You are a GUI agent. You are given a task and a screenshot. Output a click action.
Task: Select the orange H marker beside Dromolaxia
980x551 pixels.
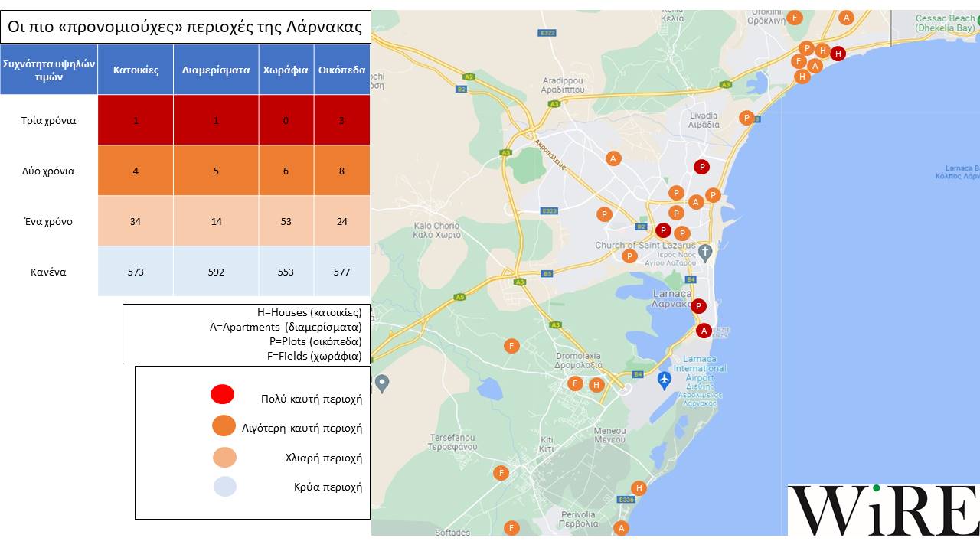[x=596, y=385]
